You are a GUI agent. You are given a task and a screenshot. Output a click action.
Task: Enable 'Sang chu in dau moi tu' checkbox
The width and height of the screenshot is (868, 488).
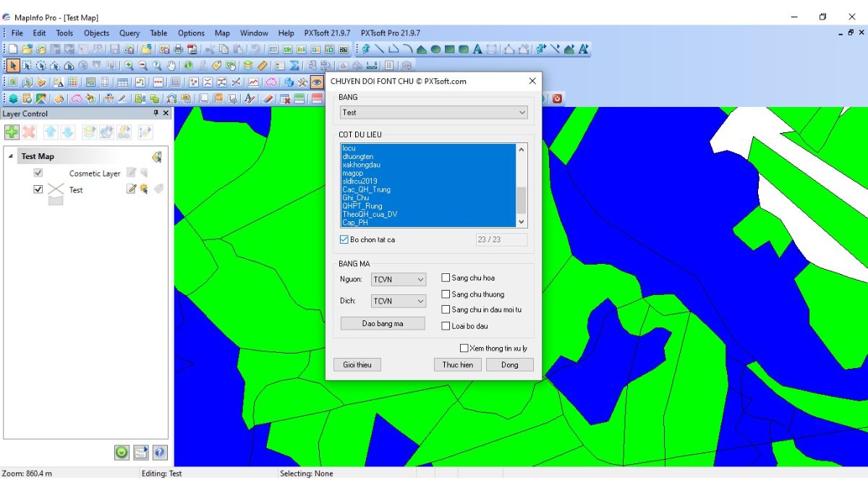pyautogui.click(x=446, y=309)
